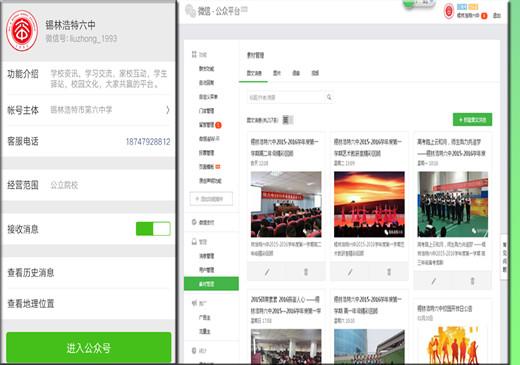Call the 客服电话 number 18747928812

pyautogui.click(x=148, y=142)
